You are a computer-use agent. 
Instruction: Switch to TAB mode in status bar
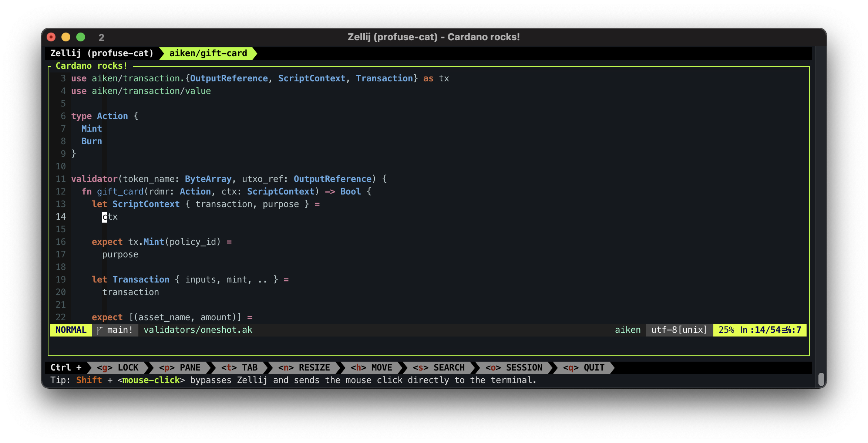click(239, 368)
